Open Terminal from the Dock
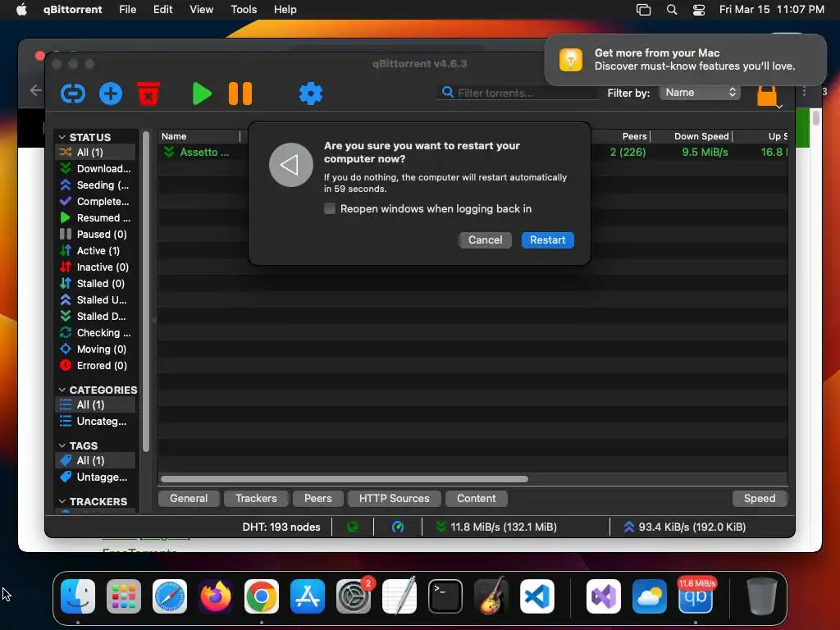 click(445, 596)
